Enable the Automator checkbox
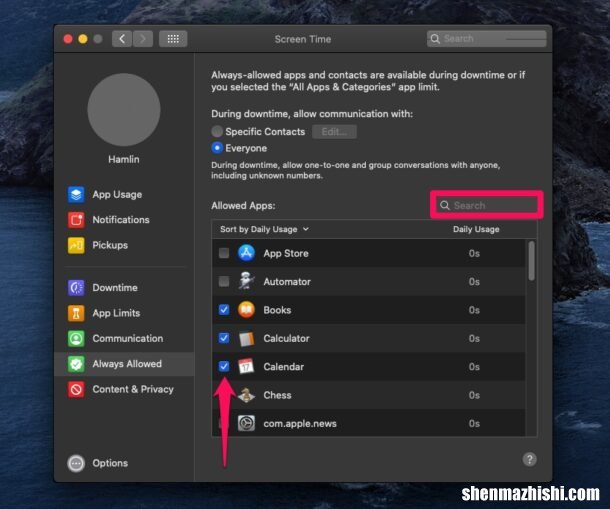Image resolution: width=610 pixels, height=509 pixels. pyautogui.click(x=224, y=281)
